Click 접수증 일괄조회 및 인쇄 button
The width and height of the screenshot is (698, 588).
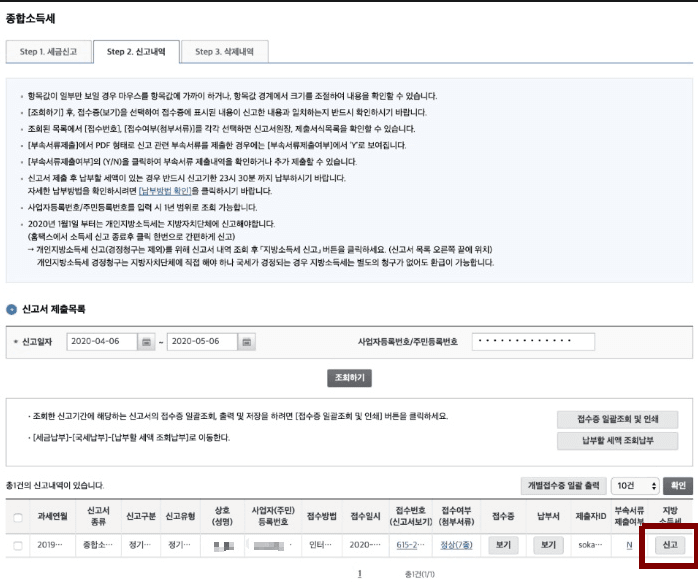617,419
